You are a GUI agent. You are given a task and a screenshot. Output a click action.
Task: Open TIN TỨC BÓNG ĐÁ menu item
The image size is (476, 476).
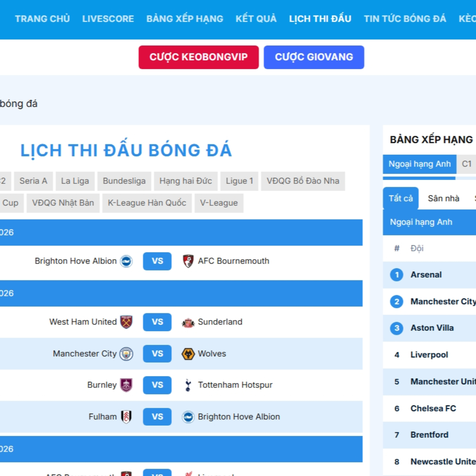click(405, 19)
